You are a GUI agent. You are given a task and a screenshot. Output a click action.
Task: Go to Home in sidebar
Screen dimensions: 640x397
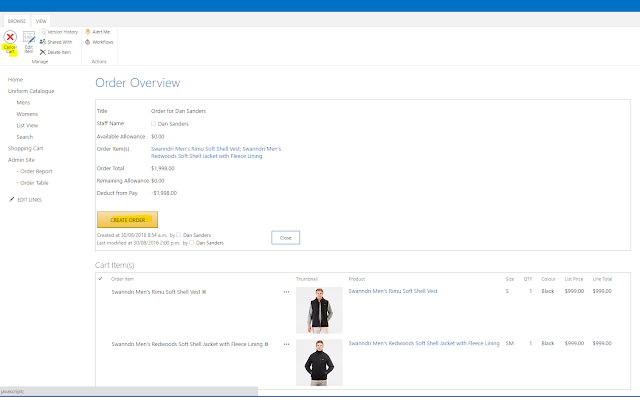16,80
